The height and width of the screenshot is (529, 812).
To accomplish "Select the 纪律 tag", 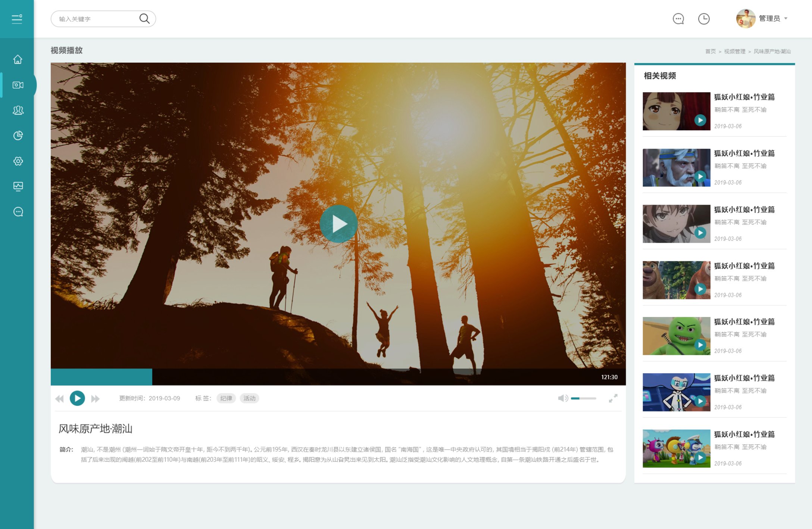I will click(x=226, y=398).
